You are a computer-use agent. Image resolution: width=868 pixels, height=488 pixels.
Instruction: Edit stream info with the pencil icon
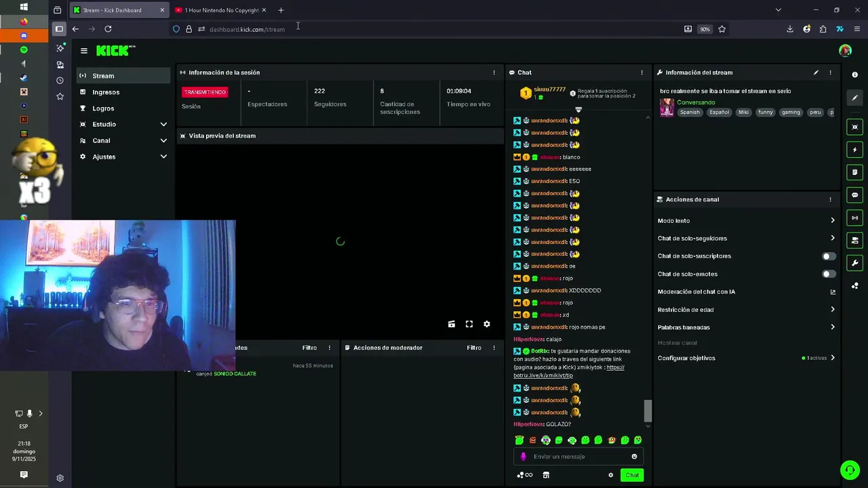[x=816, y=73]
